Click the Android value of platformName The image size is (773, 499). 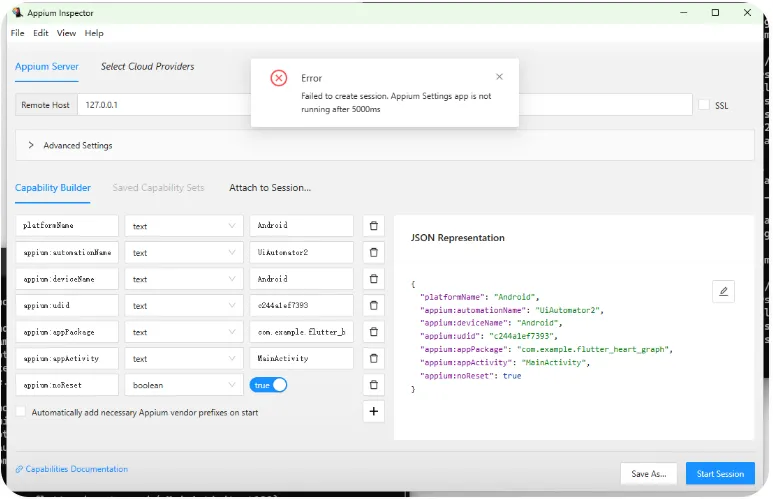tap(301, 225)
